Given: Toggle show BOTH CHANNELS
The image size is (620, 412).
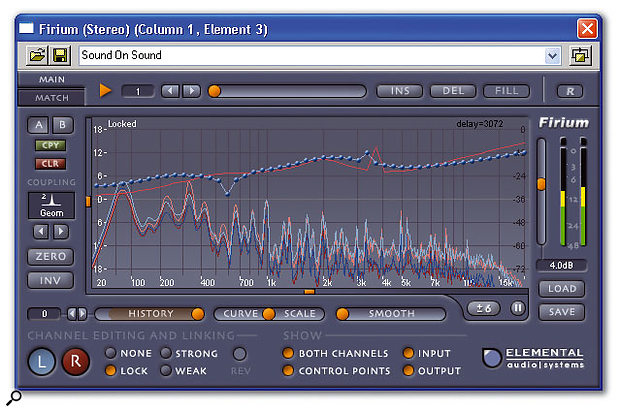Looking at the screenshot, I should pyautogui.click(x=336, y=353).
